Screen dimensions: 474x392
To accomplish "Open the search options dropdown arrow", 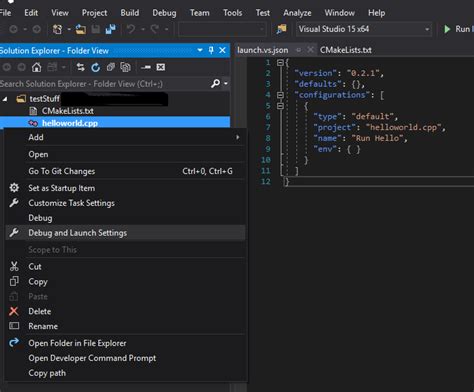I will click(226, 83).
